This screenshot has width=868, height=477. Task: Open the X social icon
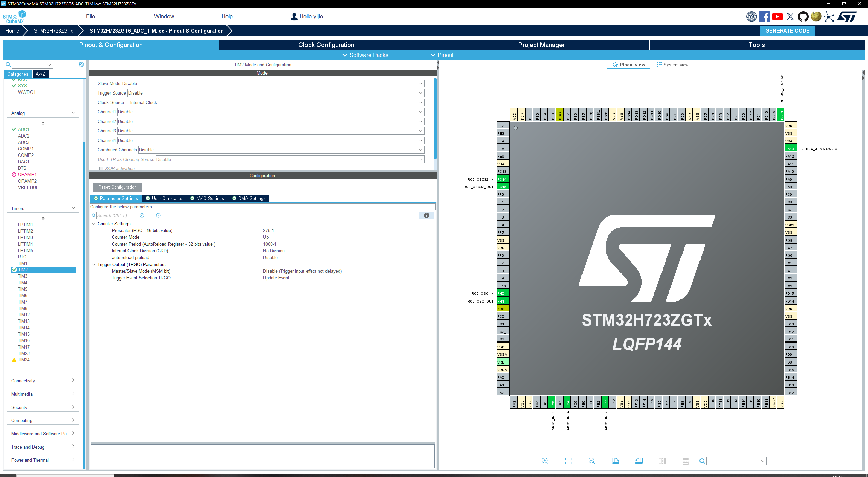tap(790, 16)
